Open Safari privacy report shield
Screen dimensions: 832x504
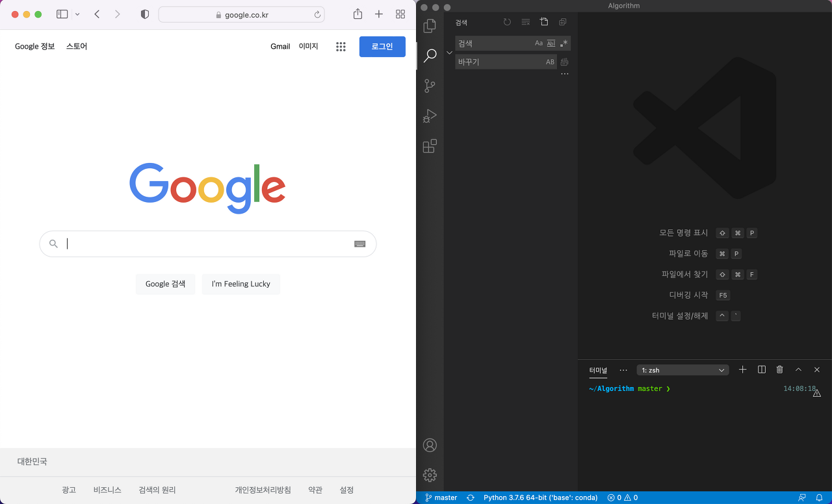145,14
